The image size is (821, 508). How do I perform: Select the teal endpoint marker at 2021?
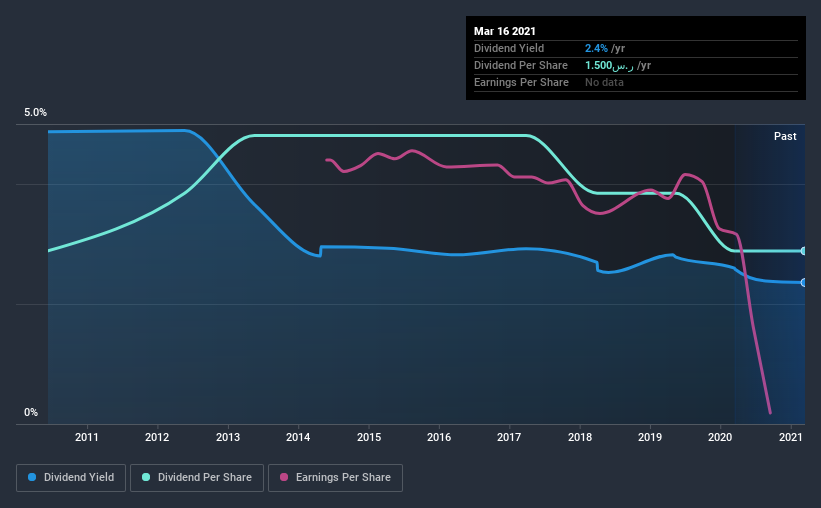click(x=803, y=251)
